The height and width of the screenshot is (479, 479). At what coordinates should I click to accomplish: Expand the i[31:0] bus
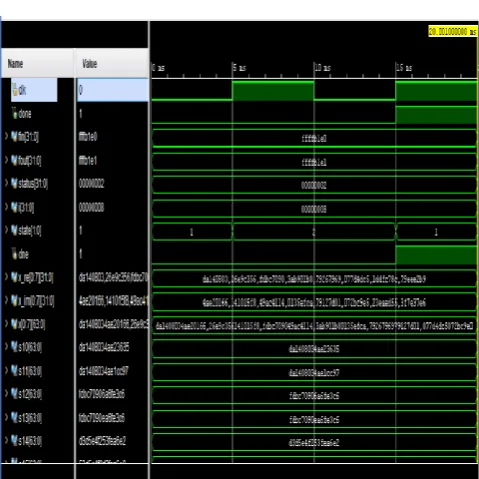pos(6,207)
